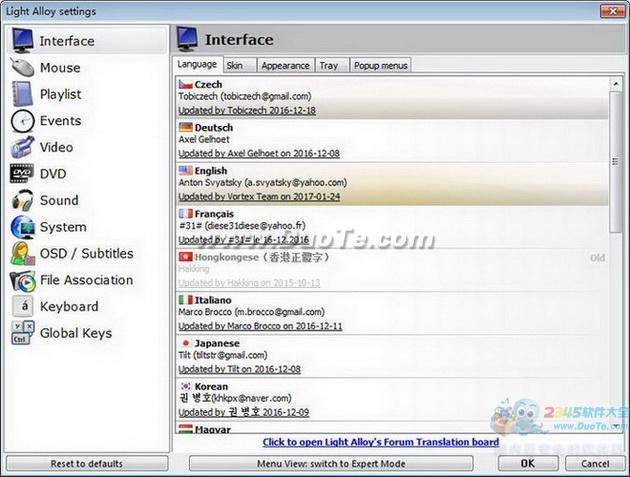630x477 pixels.
Task: Click the German flag next to Deutsch
Action: click(185, 127)
